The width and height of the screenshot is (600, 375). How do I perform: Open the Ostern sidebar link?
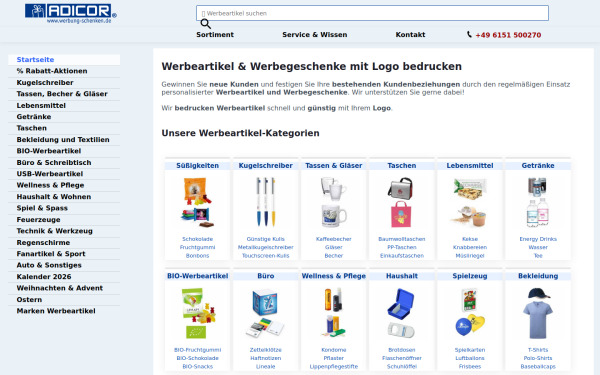(x=64, y=300)
